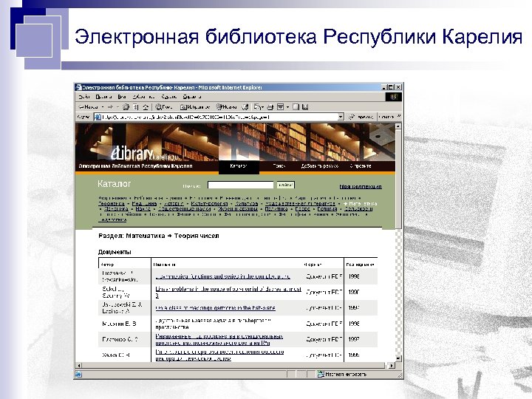Open the Favorites (Избранное) menu

[143, 97]
